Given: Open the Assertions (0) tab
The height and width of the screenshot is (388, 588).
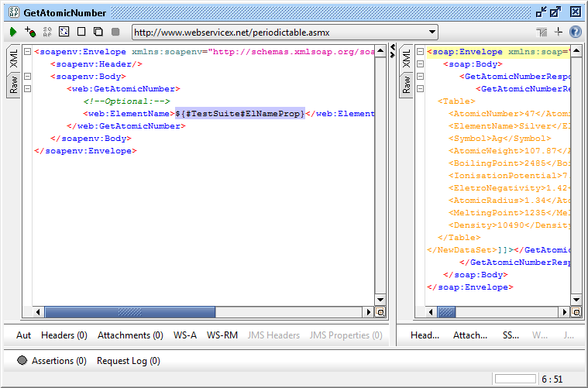Looking at the screenshot, I should 52,361.
